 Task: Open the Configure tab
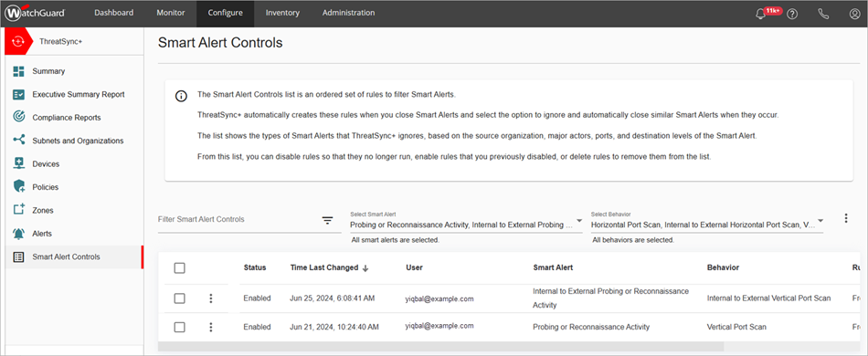click(226, 13)
